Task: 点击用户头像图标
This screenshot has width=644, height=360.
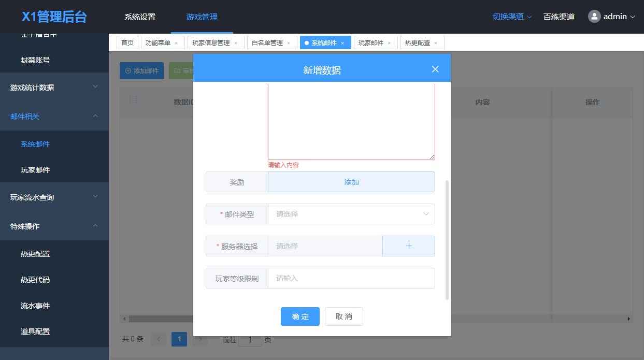Action: pos(594,16)
